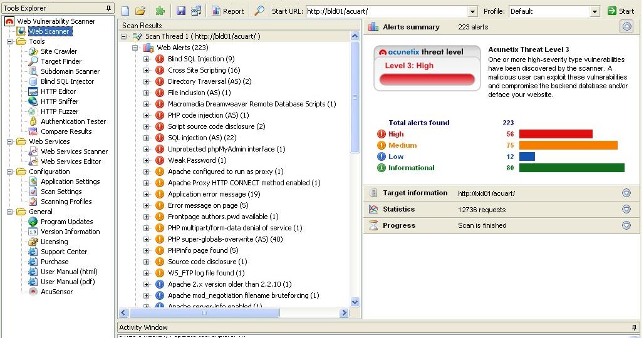Start the scan with Start button
The height and width of the screenshot is (338, 644).
pyautogui.click(x=621, y=11)
